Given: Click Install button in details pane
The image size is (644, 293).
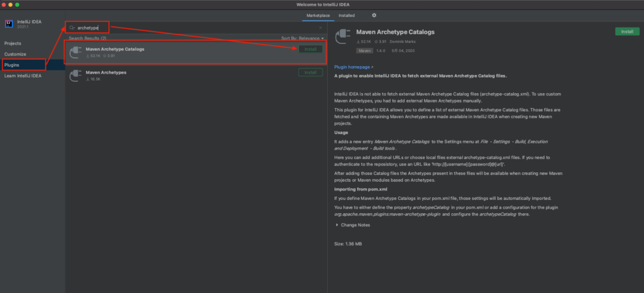Looking at the screenshot, I should [627, 31].
